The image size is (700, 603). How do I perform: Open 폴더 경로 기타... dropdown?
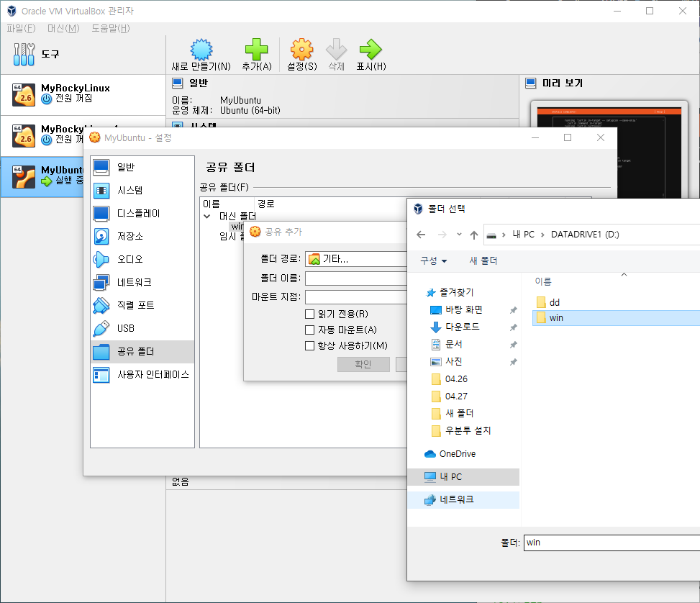(356, 259)
